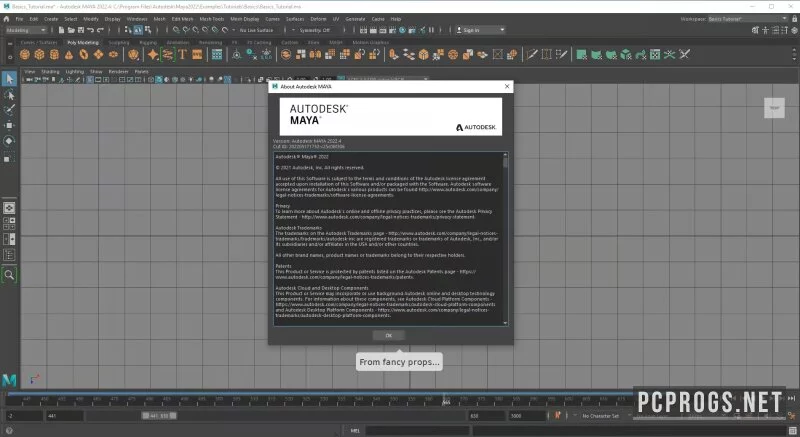Switch to the Rigging shelf tab
800x437 pixels.
[148, 42]
